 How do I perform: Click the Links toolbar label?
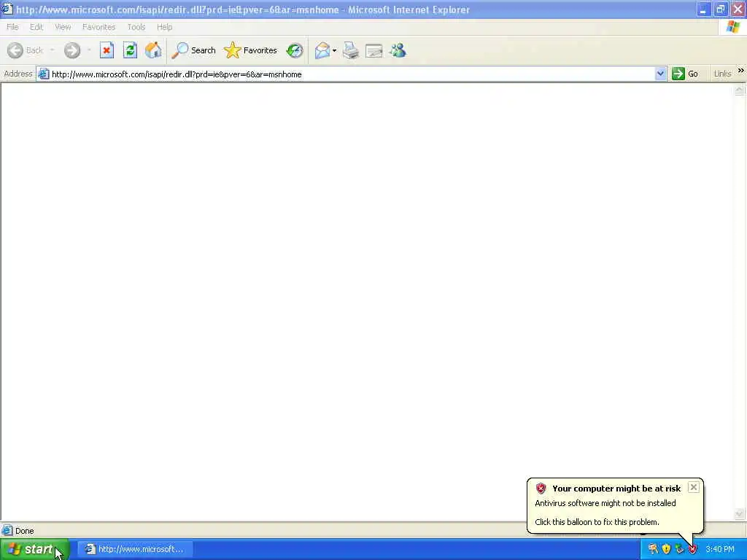[722, 74]
